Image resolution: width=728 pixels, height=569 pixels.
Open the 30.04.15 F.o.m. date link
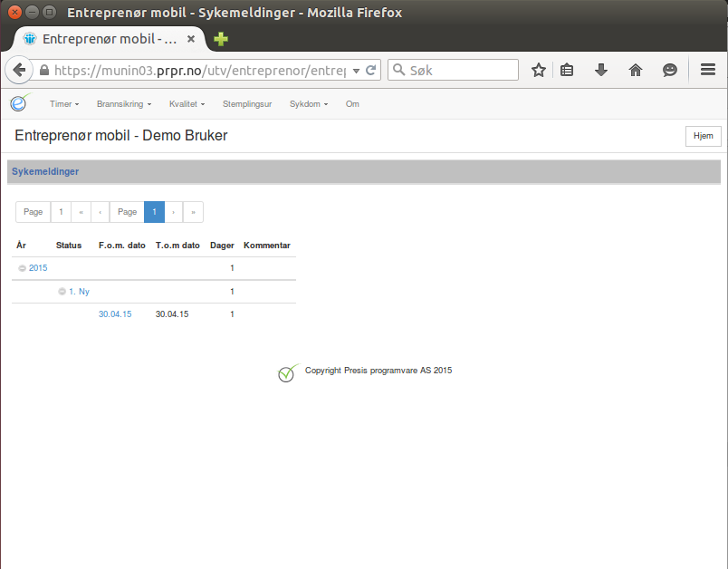click(x=115, y=314)
